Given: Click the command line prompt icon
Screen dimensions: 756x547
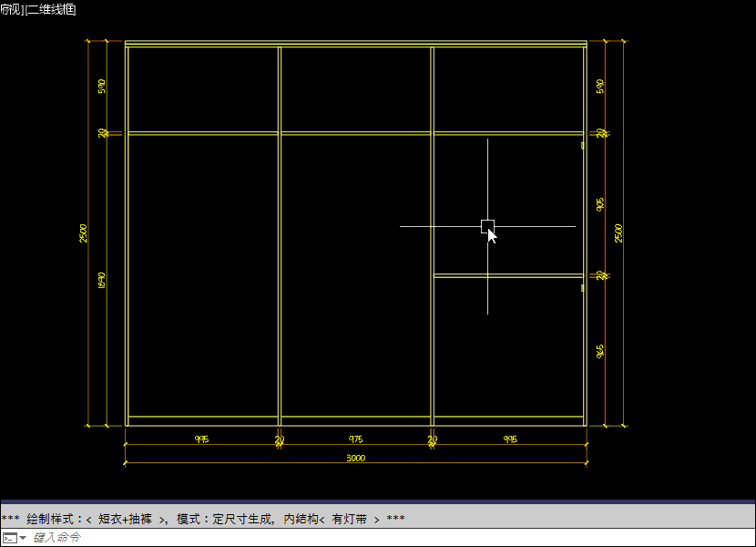Looking at the screenshot, I should click(x=9, y=538).
